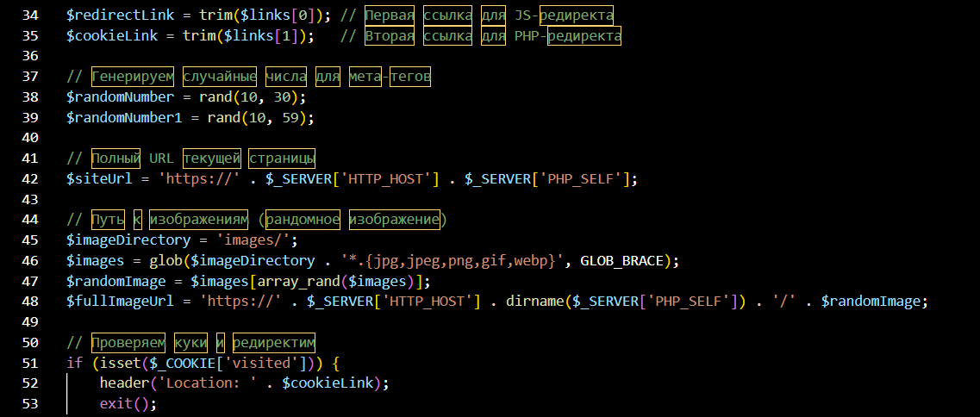The image size is (980, 417).
Task: Click line number 37 in the gutter
Action: tap(30, 77)
